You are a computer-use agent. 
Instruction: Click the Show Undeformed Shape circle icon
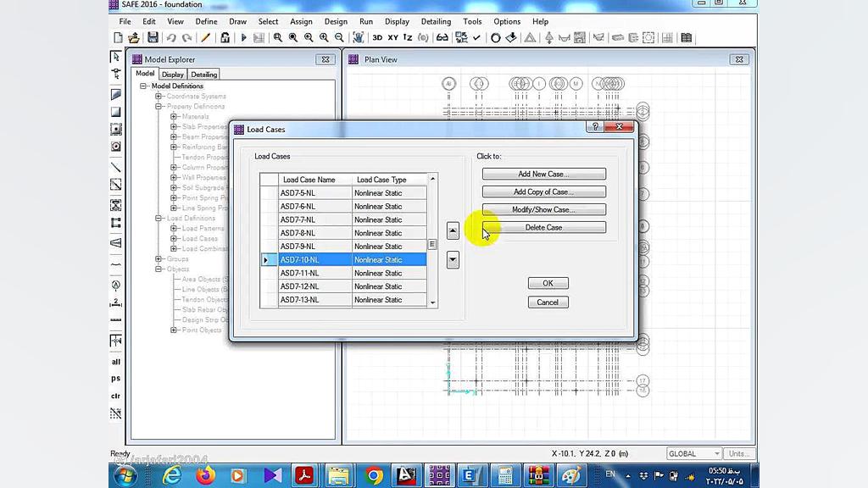[x=495, y=37]
